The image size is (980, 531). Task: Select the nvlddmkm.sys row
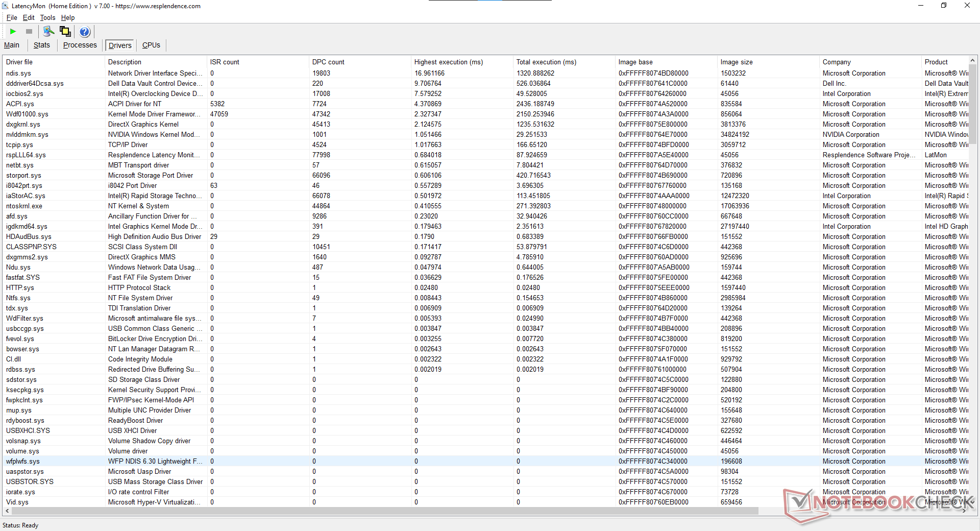[486, 134]
